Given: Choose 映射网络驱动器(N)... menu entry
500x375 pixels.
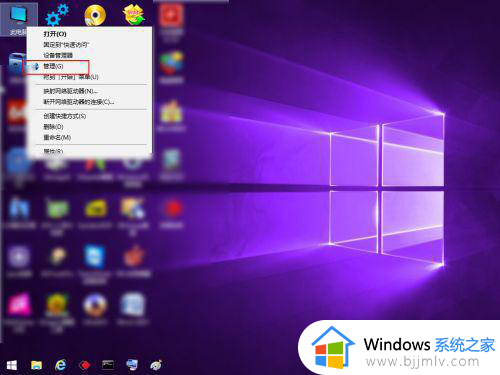Looking at the screenshot, I should (71, 91).
